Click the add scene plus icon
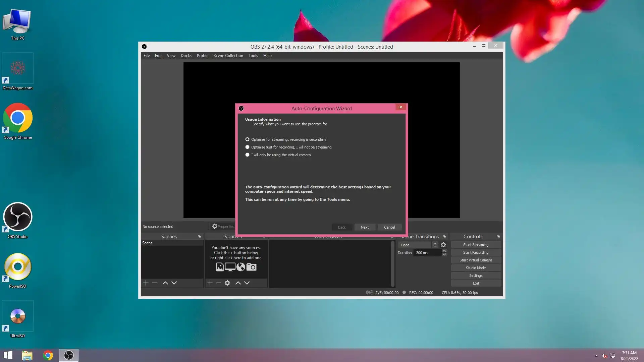This screenshot has width=644, height=362. [x=146, y=283]
